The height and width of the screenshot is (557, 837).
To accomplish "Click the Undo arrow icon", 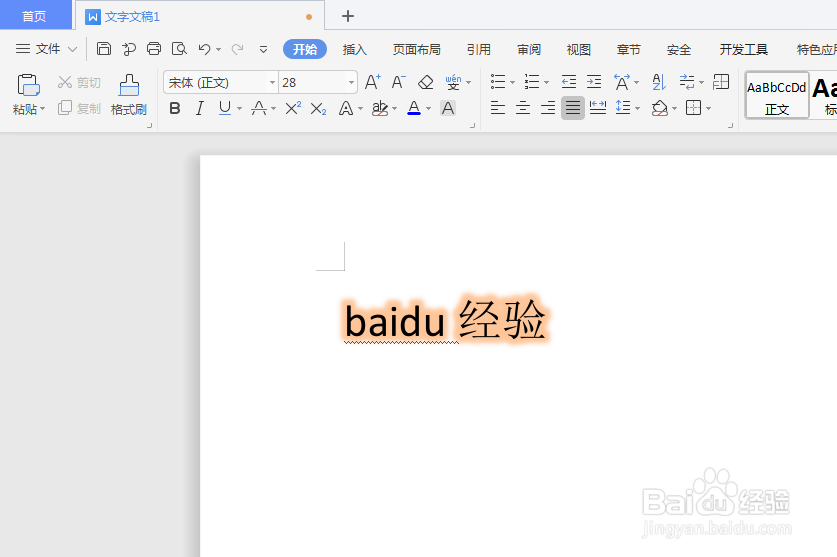I will (x=204, y=49).
